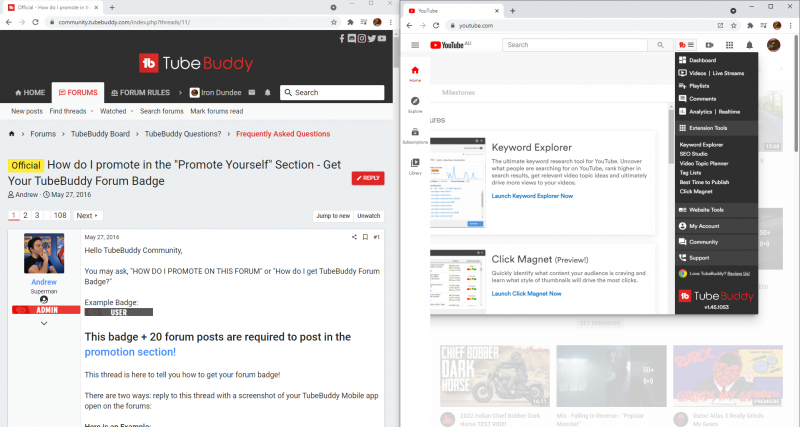Click the YouTube search magnifier button
Screen dimensions: 800x427
660,45
